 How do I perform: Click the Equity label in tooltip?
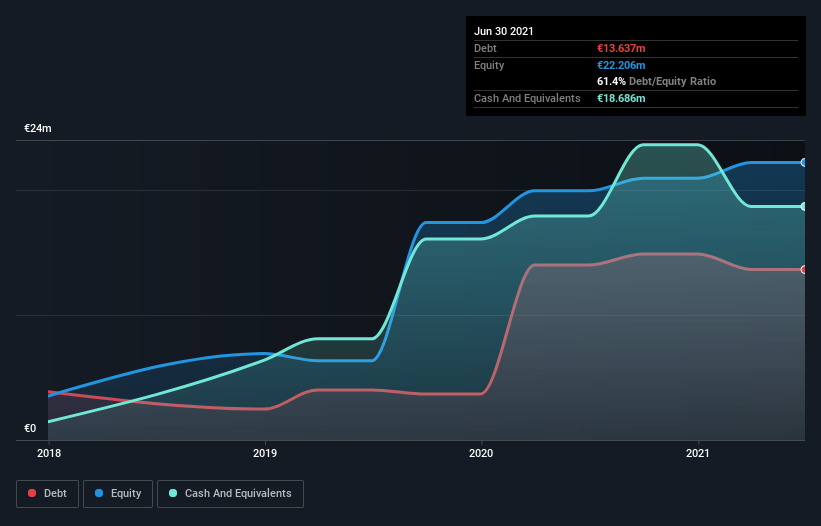[489, 65]
